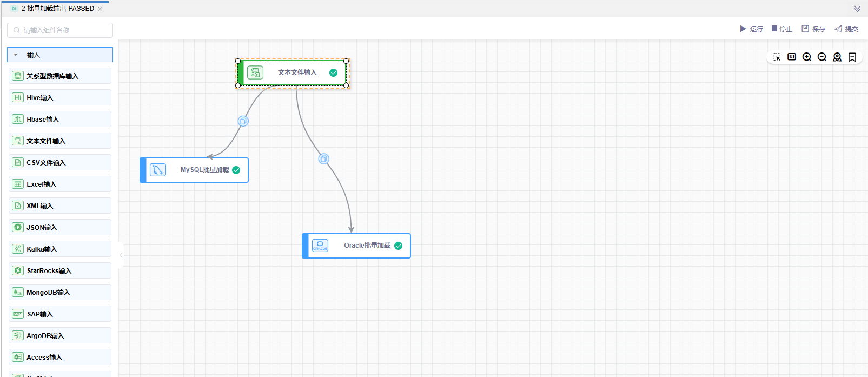Screen dimensions: 868x377
Task: Select Kafka输入 component in the list
Action: pos(60,249)
